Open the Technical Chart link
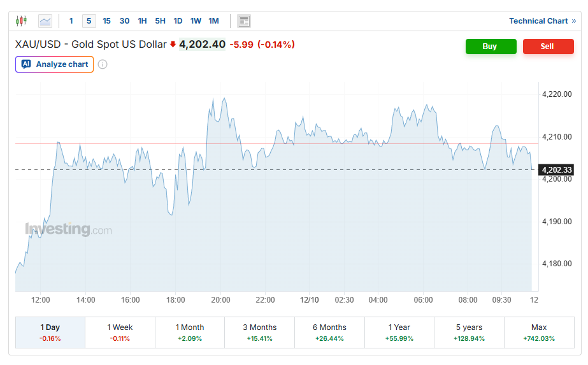The height and width of the screenshot is (365, 588). click(x=538, y=21)
